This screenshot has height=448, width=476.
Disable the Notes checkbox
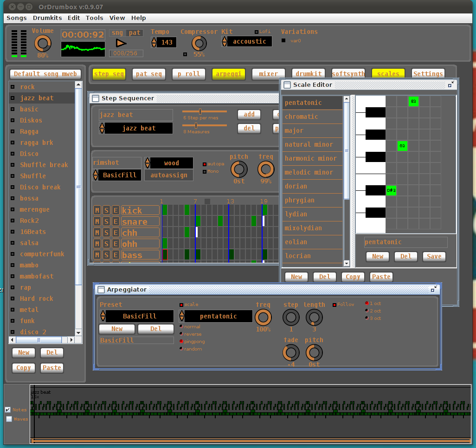[8, 410]
